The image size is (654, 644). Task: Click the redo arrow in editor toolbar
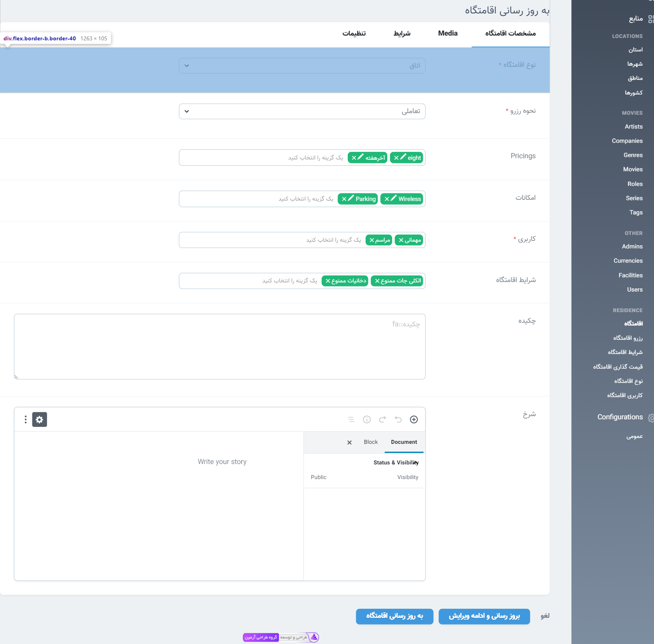click(x=382, y=420)
